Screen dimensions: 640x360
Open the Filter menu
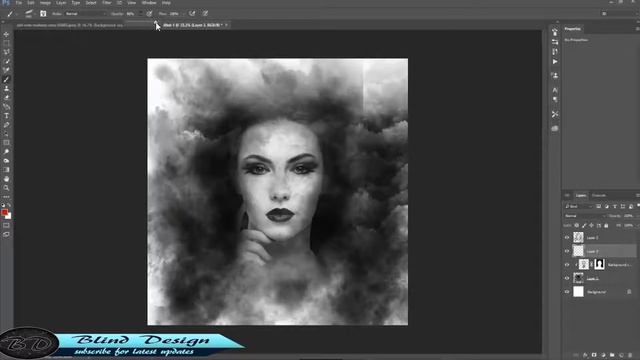[x=107, y=3]
